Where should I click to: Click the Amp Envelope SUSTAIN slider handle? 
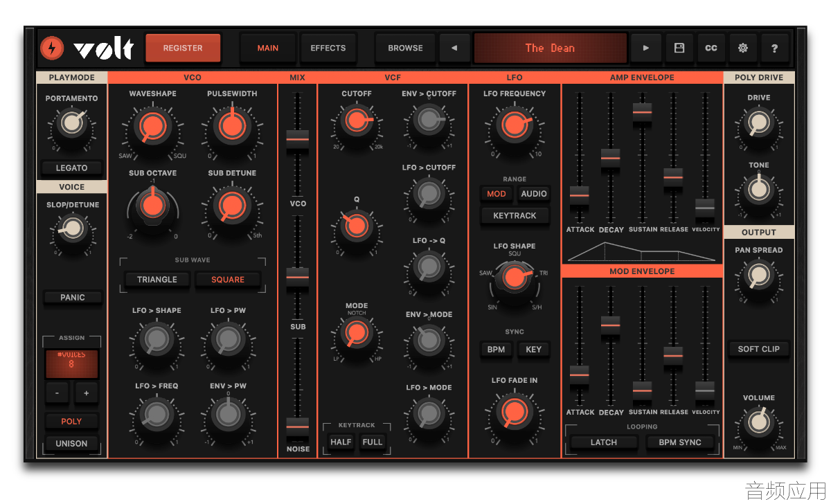642,111
